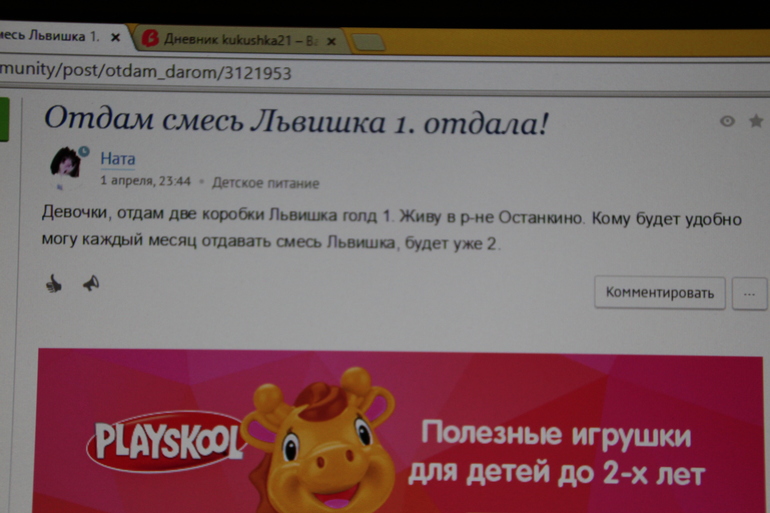This screenshot has width=770, height=513.
Task: Click the address bar URL field
Action: [300, 73]
